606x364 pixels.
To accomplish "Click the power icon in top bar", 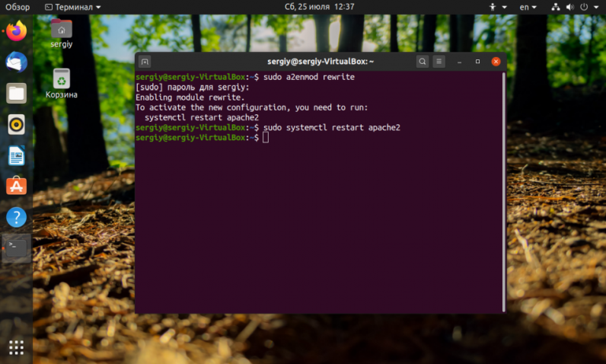I will pyautogui.click(x=584, y=7).
